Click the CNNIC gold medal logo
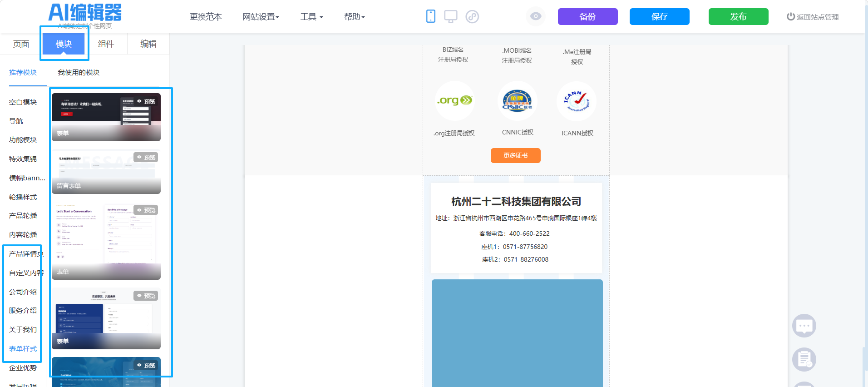The image size is (868, 387). (517, 101)
